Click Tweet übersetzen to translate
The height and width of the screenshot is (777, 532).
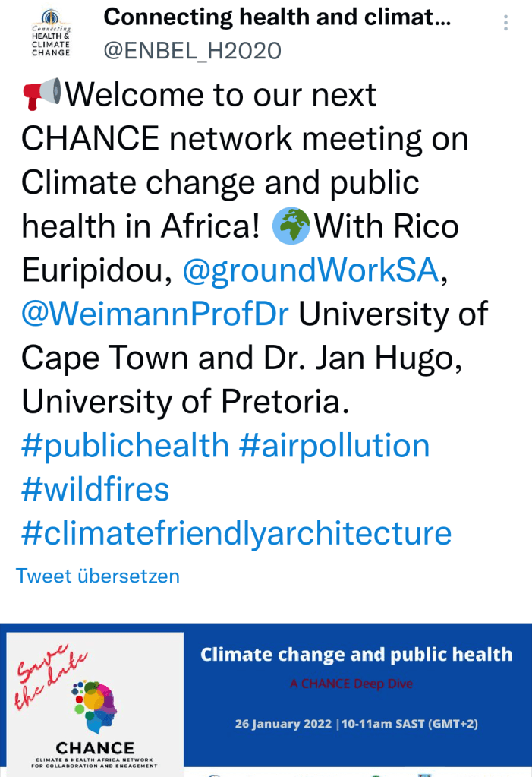98,576
